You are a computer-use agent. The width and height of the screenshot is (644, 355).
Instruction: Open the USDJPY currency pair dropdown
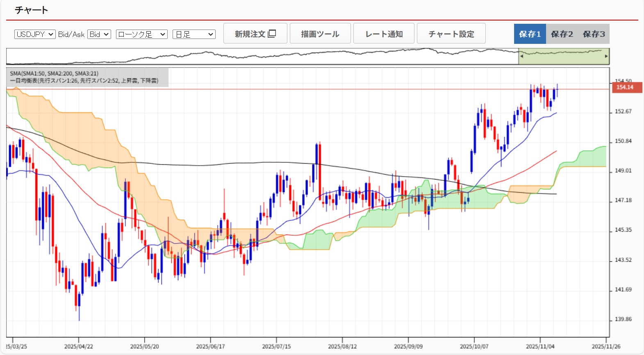[35, 34]
